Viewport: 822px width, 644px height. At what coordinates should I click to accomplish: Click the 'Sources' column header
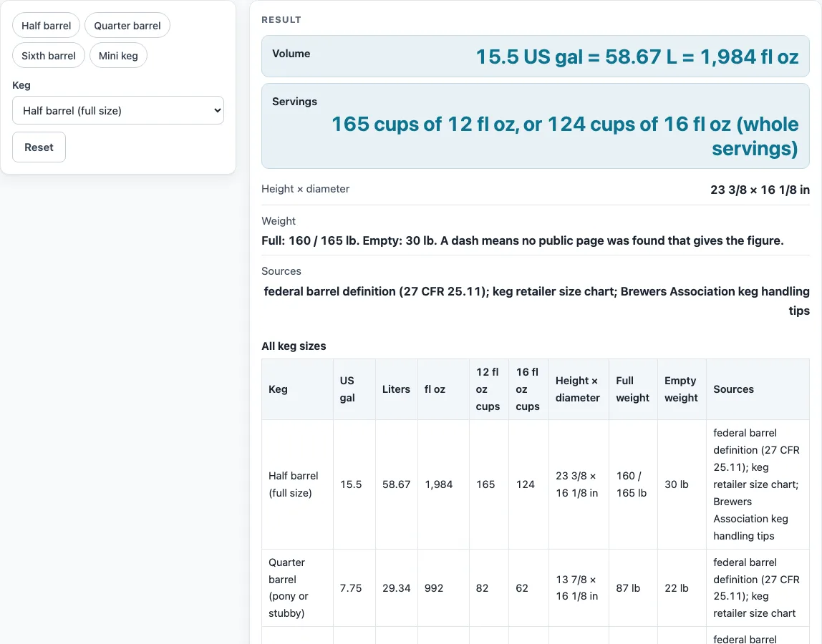pyautogui.click(x=758, y=389)
